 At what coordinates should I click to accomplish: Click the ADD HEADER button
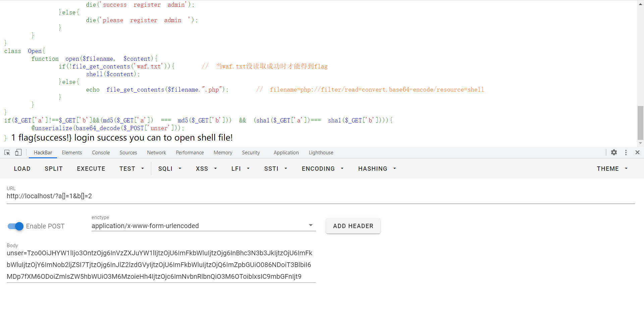coord(353,226)
